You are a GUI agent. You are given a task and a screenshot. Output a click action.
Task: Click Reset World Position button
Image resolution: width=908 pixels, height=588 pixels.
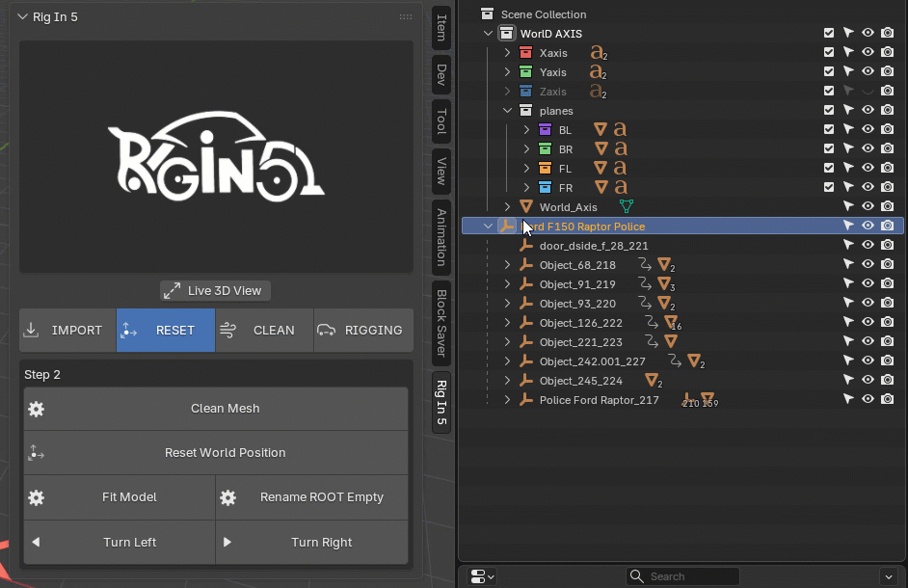pos(216,452)
